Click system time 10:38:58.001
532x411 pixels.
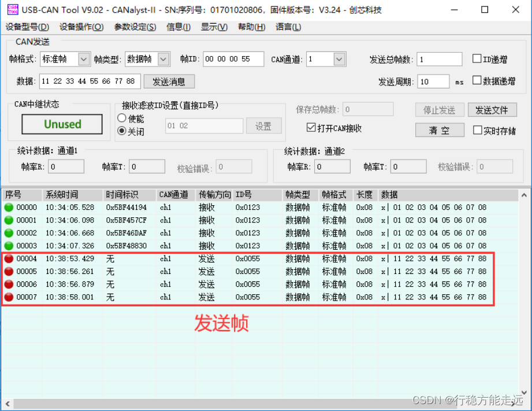(70, 297)
